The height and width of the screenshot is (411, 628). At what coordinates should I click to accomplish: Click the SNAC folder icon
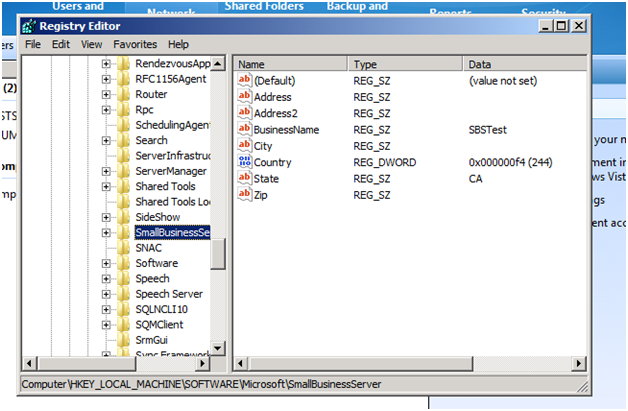point(124,248)
